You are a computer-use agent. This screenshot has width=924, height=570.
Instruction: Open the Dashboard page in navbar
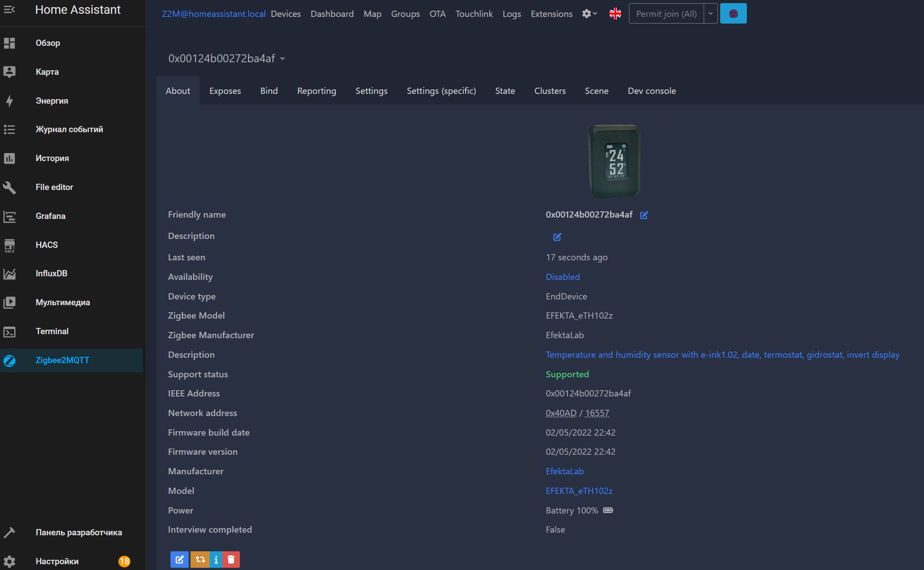pyautogui.click(x=332, y=14)
